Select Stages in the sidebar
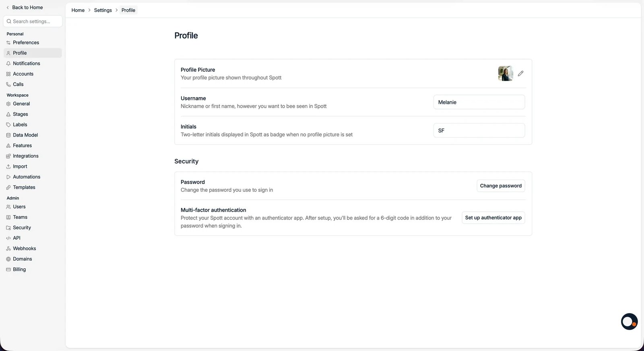The image size is (644, 351). pos(33,114)
